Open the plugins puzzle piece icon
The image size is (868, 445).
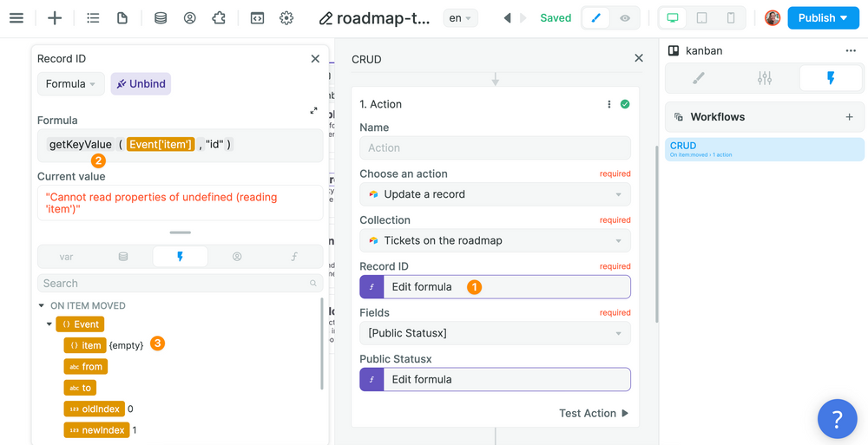tap(220, 18)
